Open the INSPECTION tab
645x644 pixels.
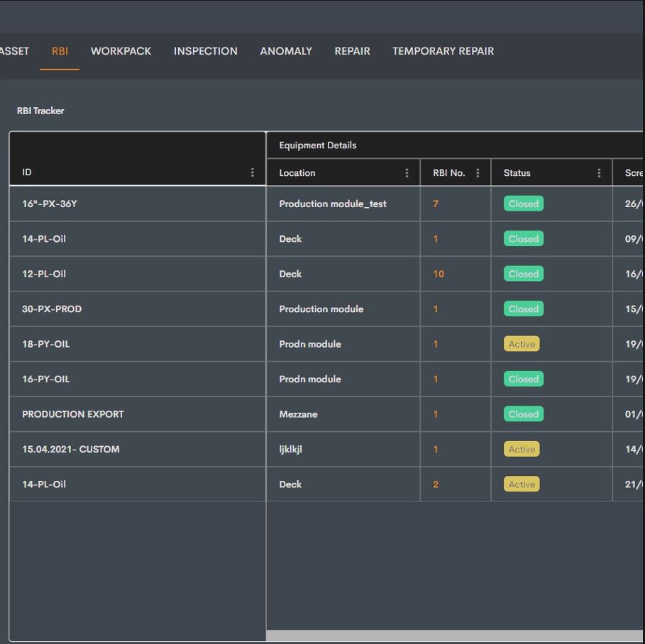[x=205, y=51]
